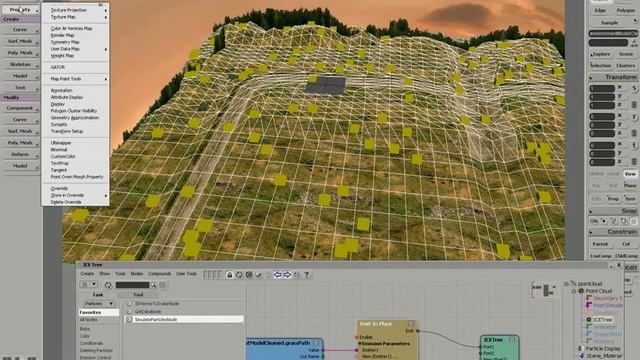Click the magnifier icon in node search
Viewport: 640px width, 360px height.
(x=153, y=285)
